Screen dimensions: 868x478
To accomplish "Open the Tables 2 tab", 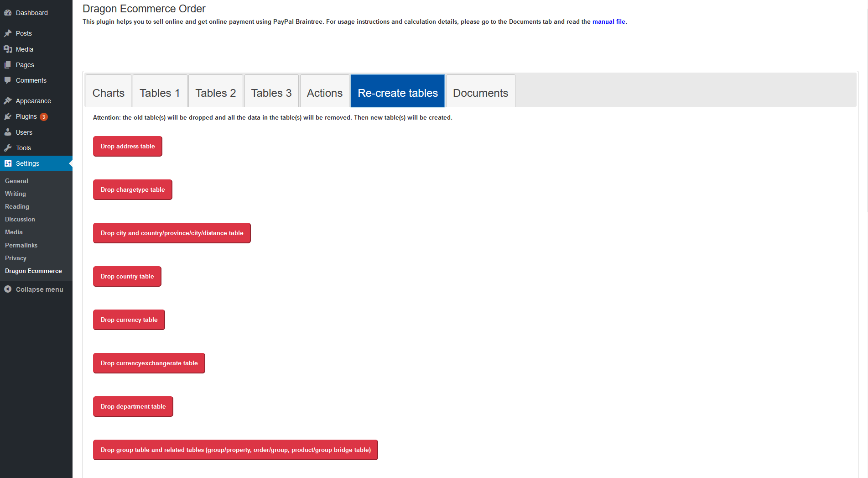I will [216, 93].
